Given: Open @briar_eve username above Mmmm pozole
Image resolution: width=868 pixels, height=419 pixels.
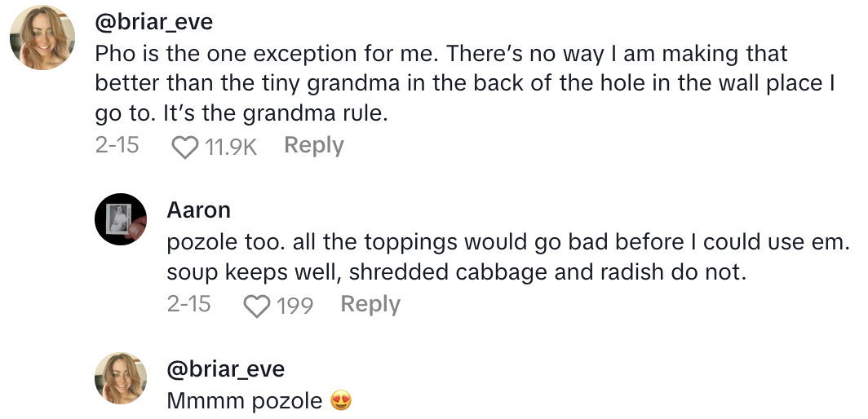Looking at the screenshot, I should tap(225, 368).
